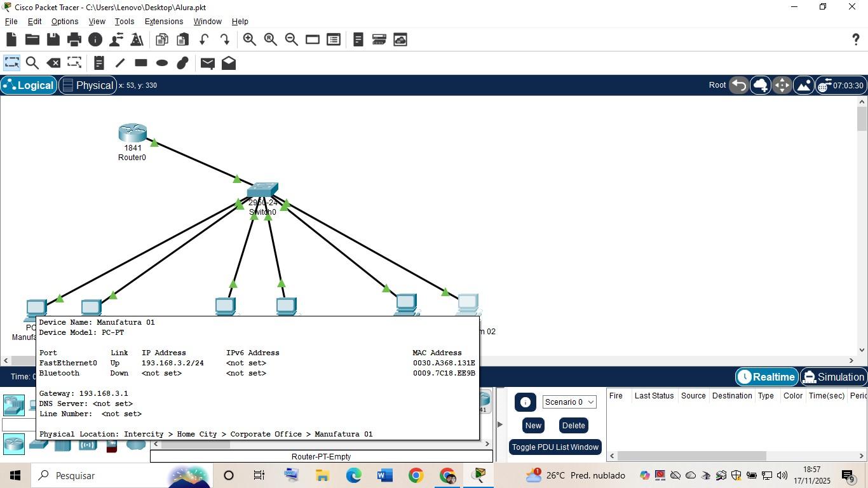The width and height of the screenshot is (868, 488).
Task: Click the Create New Cluster icon
Action: [760, 85]
